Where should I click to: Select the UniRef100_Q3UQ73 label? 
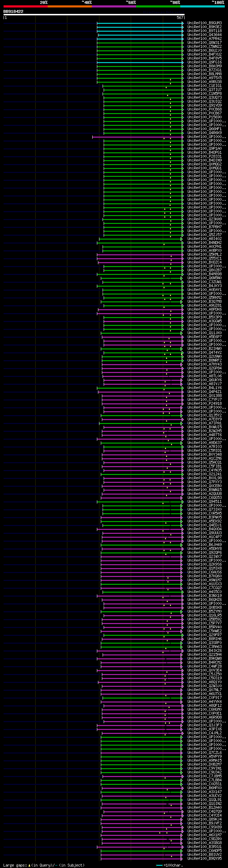click(204, 98)
